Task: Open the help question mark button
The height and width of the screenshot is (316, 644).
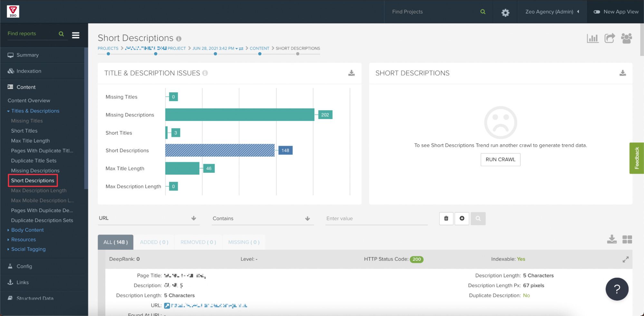Action: coord(617,289)
